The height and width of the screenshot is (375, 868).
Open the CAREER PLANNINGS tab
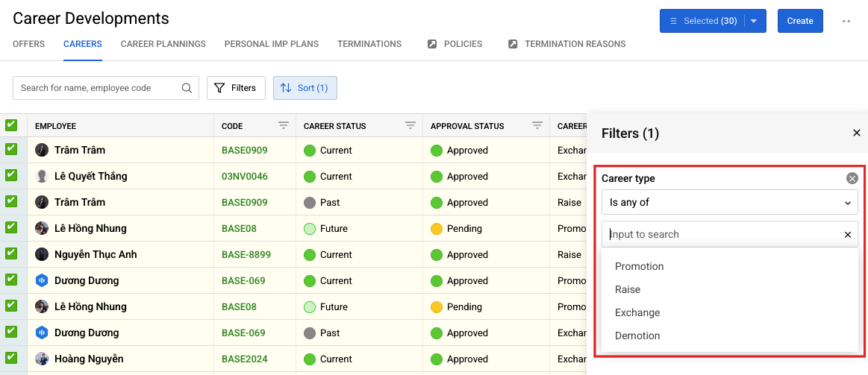click(x=163, y=44)
